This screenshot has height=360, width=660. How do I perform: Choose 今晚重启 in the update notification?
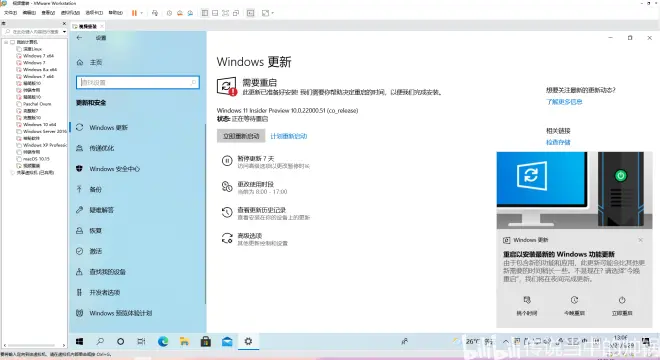pos(574,306)
